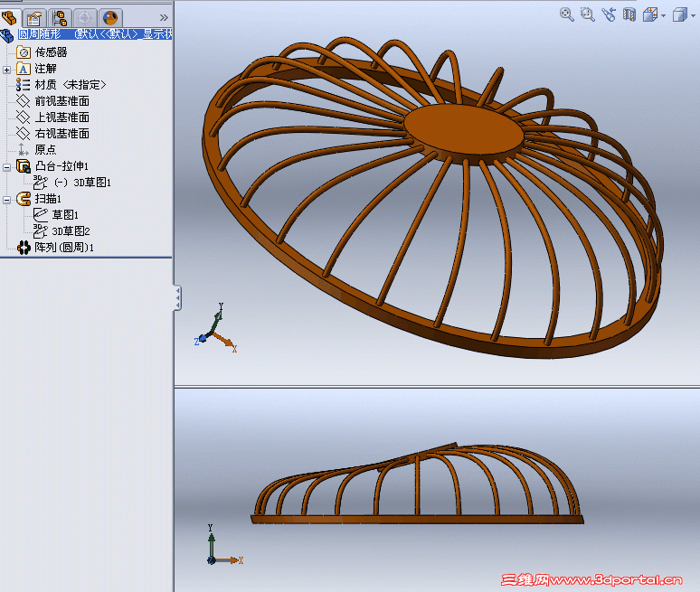
Task: Expand the 注解 annotations node
Action: click(x=6, y=70)
